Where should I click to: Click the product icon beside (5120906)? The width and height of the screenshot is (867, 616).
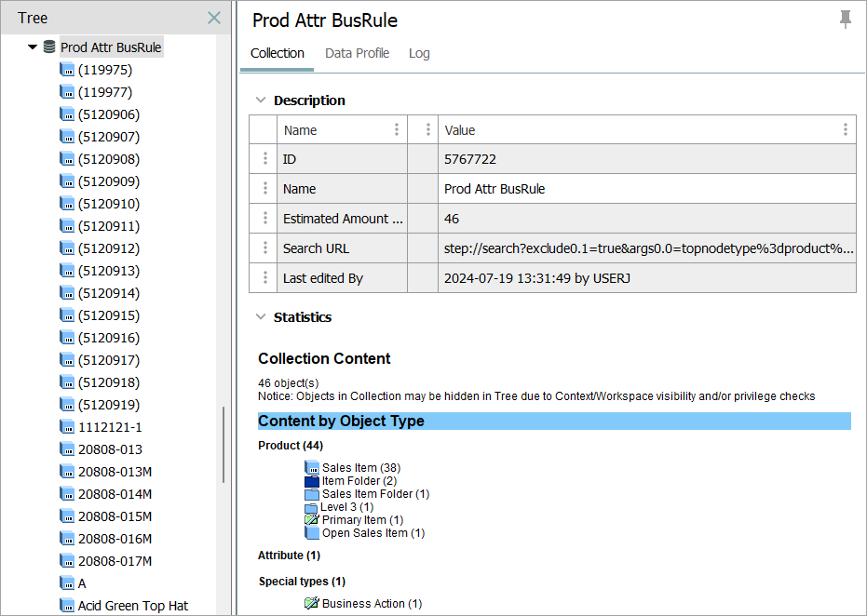[x=67, y=114]
